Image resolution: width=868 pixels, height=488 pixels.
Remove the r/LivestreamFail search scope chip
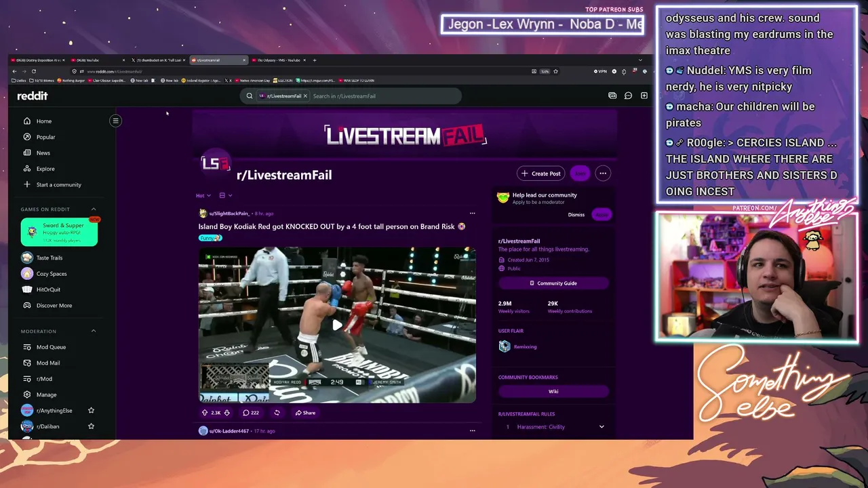click(305, 96)
